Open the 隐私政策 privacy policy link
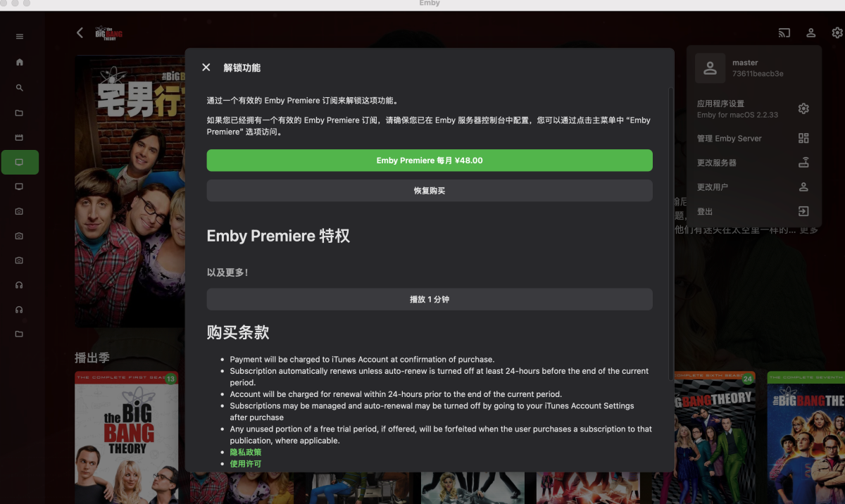 pos(246,452)
